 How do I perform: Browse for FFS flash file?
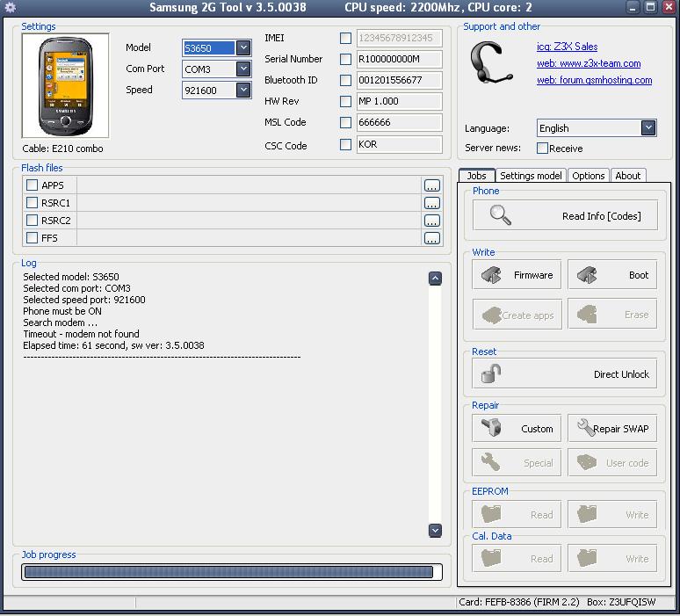click(x=432, y=238)
